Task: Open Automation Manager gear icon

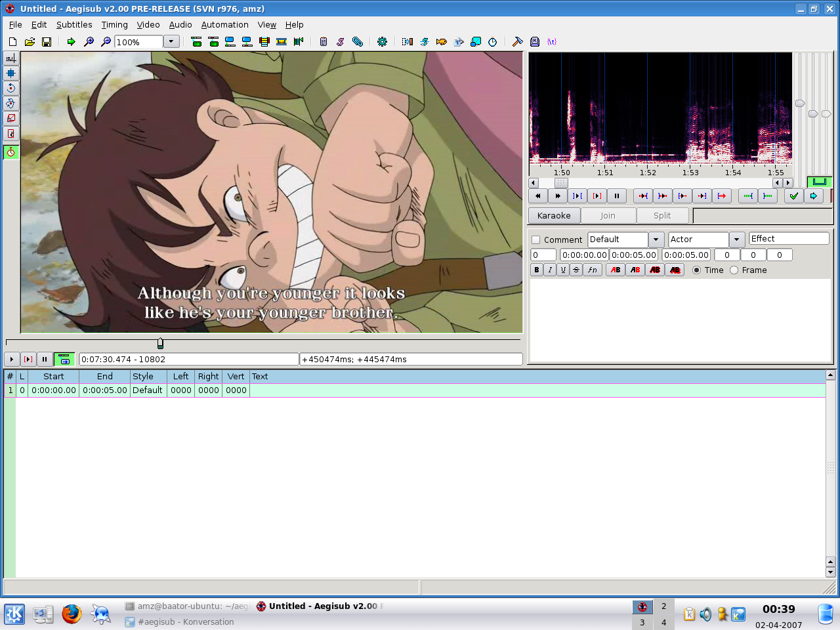Action: click(x=382, y=41)
